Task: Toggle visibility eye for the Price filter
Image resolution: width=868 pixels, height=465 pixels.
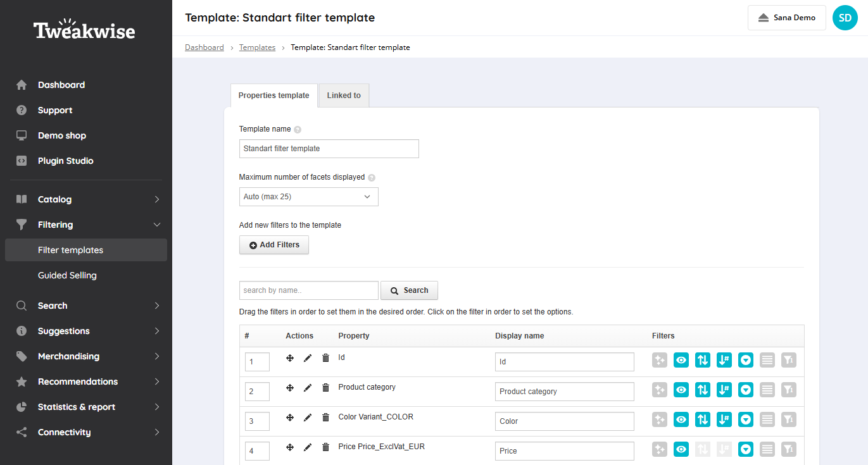Action: click(681, 449)
